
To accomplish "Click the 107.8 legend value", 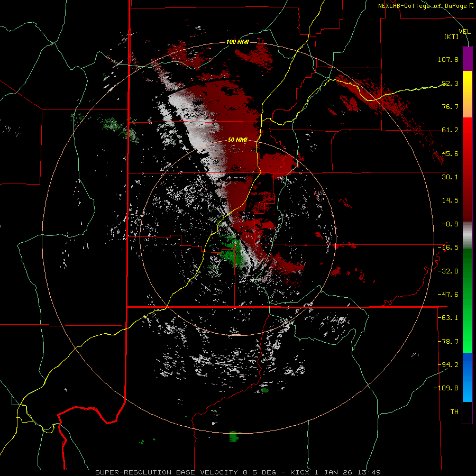I will pyautogui.click(x=448, y=59).
